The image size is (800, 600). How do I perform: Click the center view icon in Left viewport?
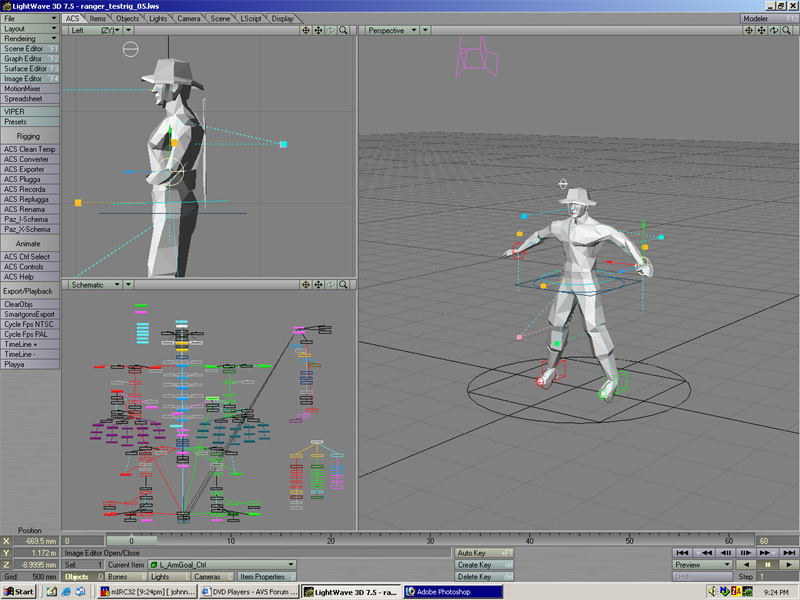pyautogui.click(x=306, y=31)
